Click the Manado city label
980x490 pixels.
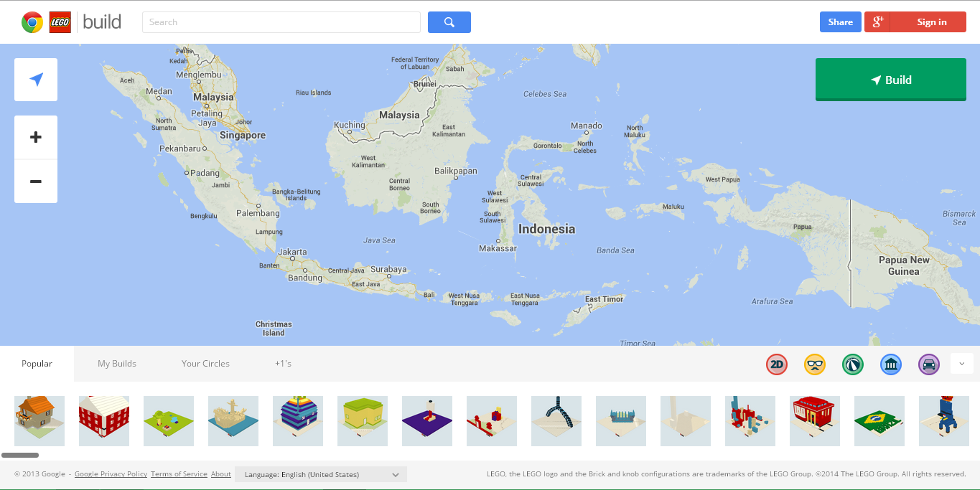click(x=587, y=126)
